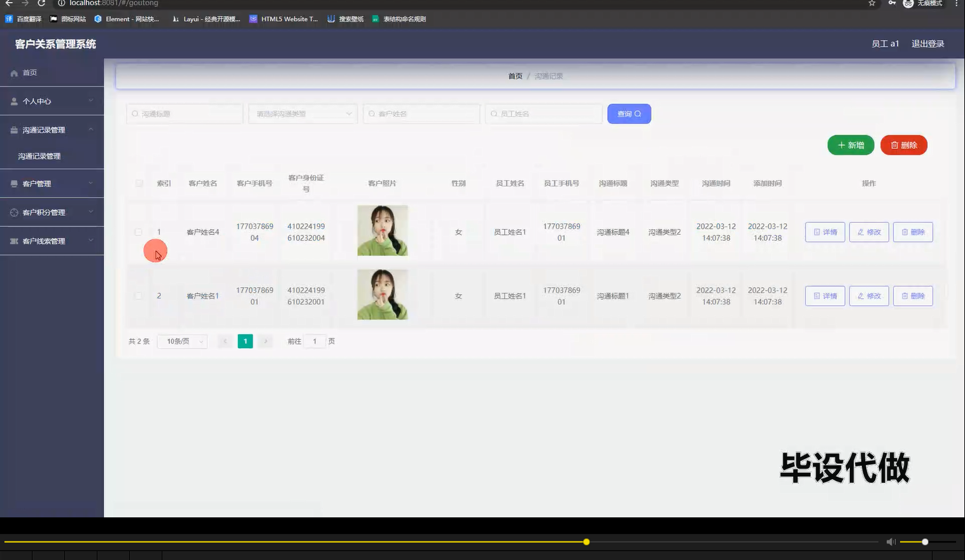Click 删除 for 客户姓名1 row
This screenshot has width=965, height=560.
(x=913, y=296)
